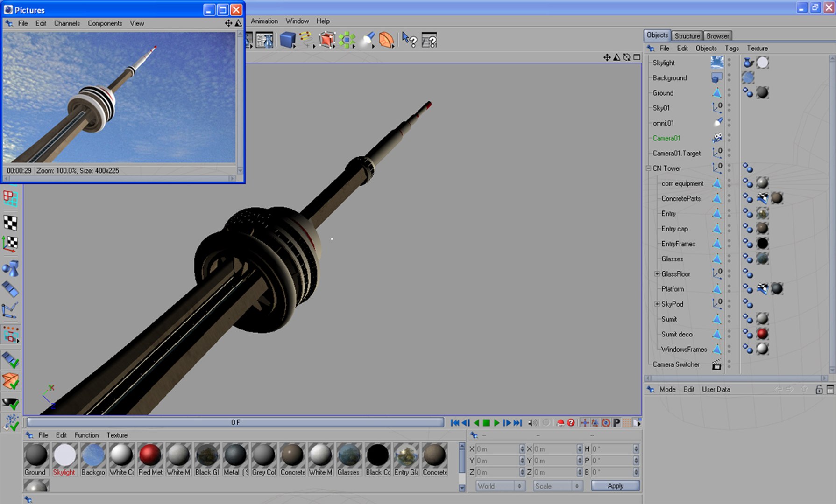
Task: Open the green array modeling icon
Action: click(347, 40)
